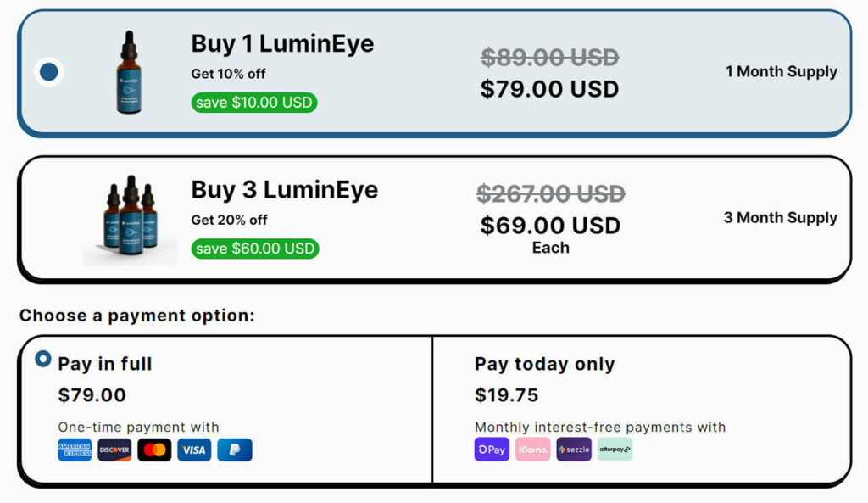Choose the Pay today only payment option
This screenshot has width=868, height=503.
pos(542,365)
